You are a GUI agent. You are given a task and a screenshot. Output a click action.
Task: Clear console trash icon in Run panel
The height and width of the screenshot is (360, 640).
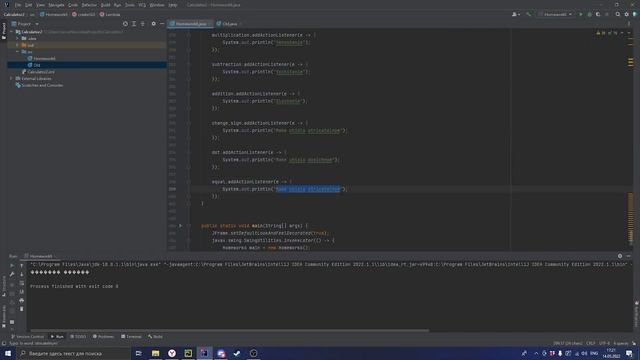[22, 309]
